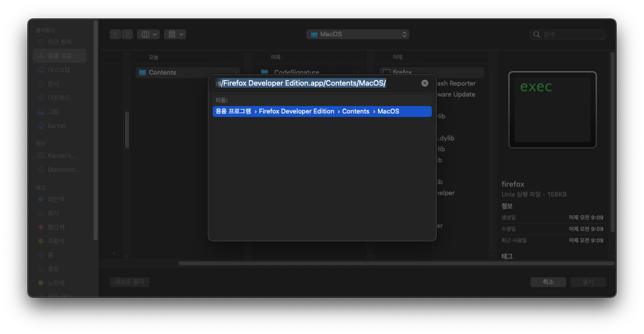Click the back navigation arrow
Image resolution: width=644 pixels, height=334 pixels.
click(116, 34)
